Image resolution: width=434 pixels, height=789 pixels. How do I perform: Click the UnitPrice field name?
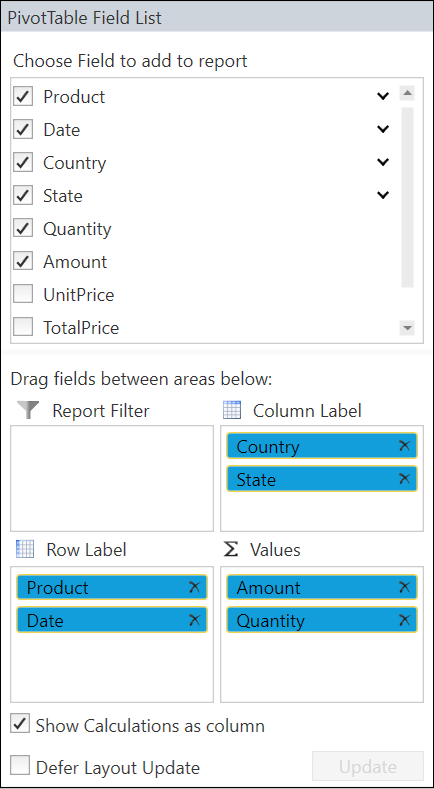(x=79, y=295)
